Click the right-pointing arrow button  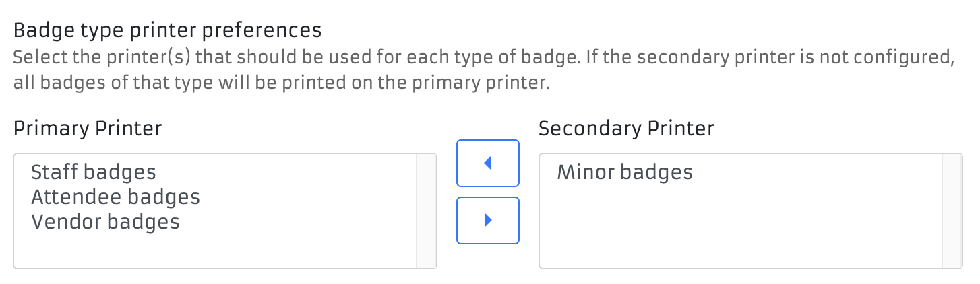[x=487, y=220]
